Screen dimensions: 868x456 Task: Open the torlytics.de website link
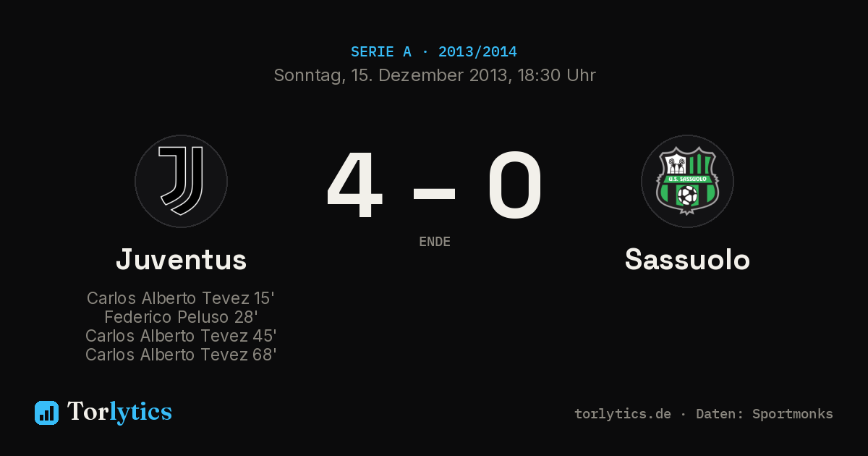pyautogui.click(x=623, y=414)
